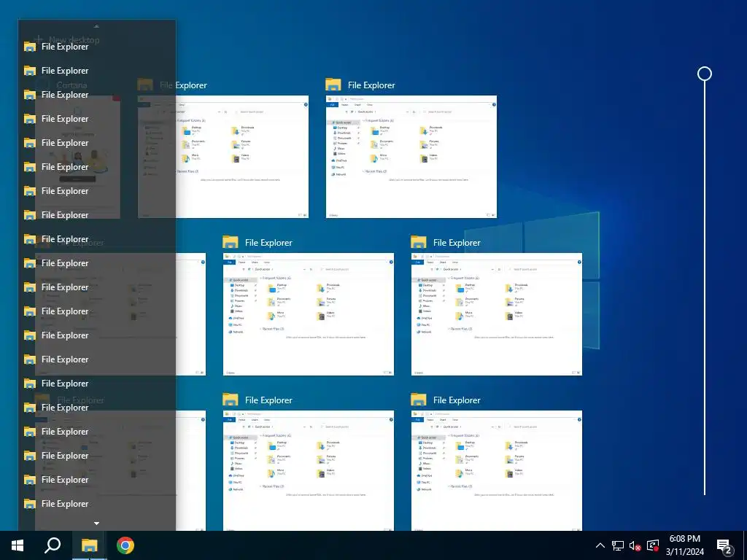Click down arrow below window list
The height and width of the screenshot is (560, 747).
pyautogui.click(x=97, y=524)
